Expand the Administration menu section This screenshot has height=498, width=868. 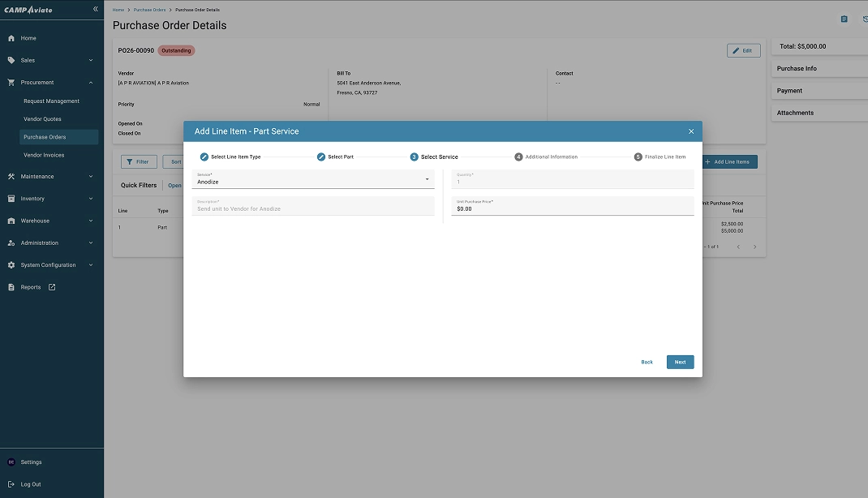coord(90,243)
